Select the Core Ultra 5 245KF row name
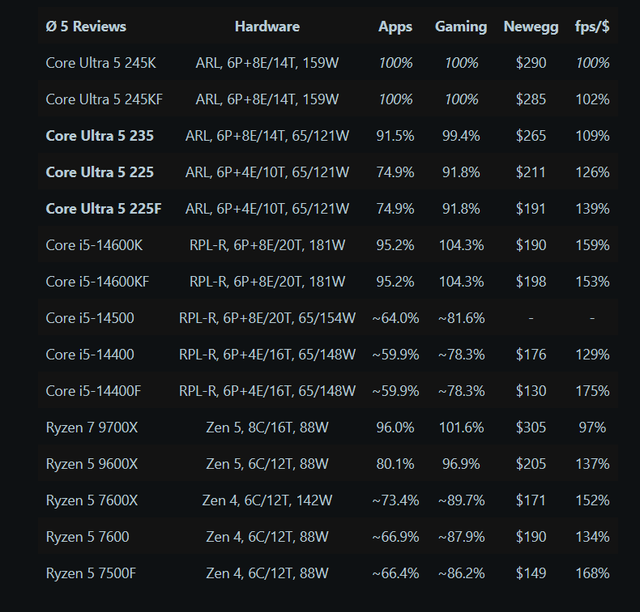The image size is (640, 612). (x=104, y=99)
